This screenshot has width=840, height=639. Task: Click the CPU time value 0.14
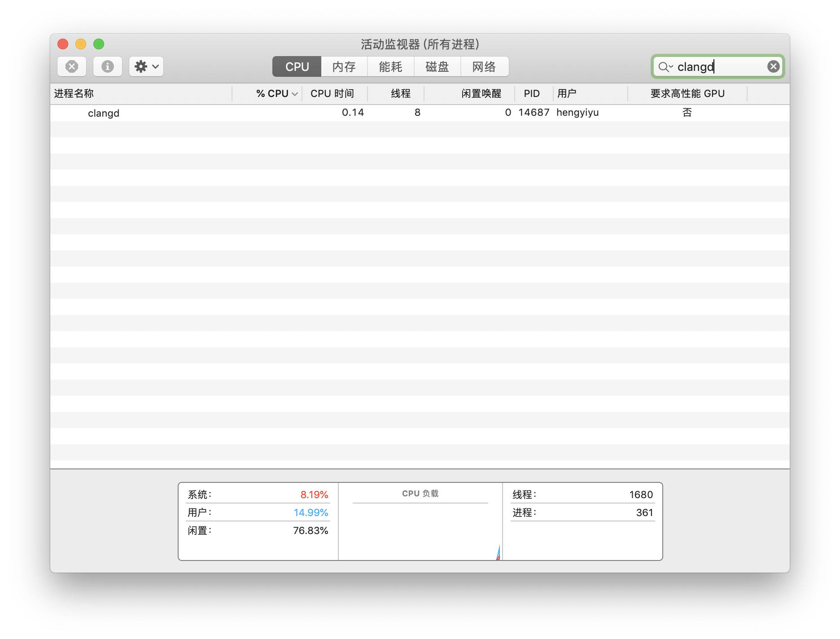tap(353, 113)
